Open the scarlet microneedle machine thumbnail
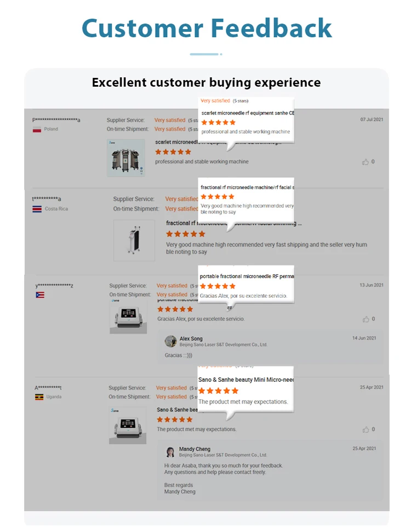 point(125,157)
